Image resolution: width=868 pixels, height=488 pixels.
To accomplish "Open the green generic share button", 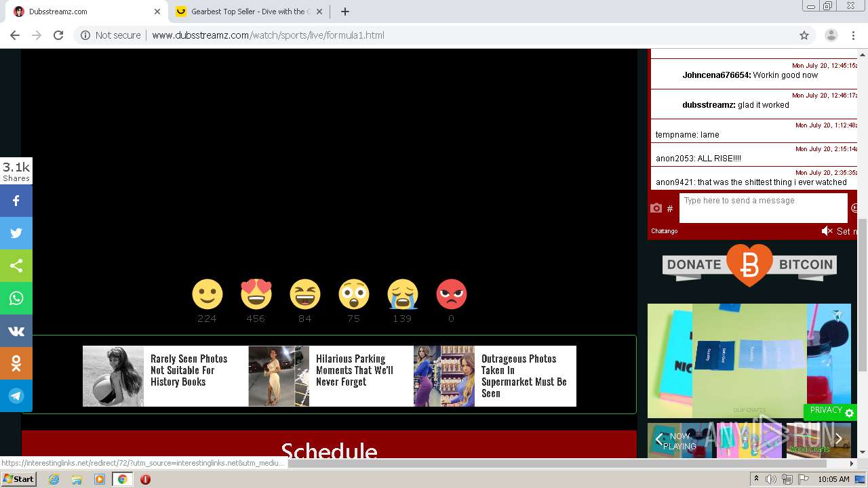I will tap(16, 266).
